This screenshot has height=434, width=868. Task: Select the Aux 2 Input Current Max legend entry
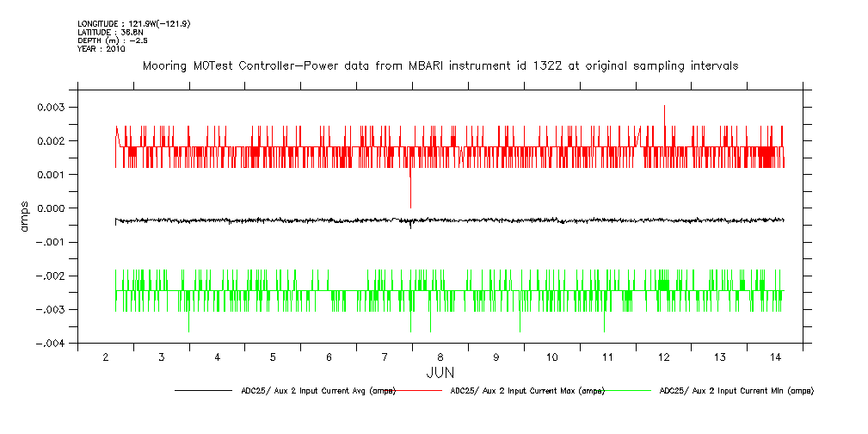pos(526,391)
